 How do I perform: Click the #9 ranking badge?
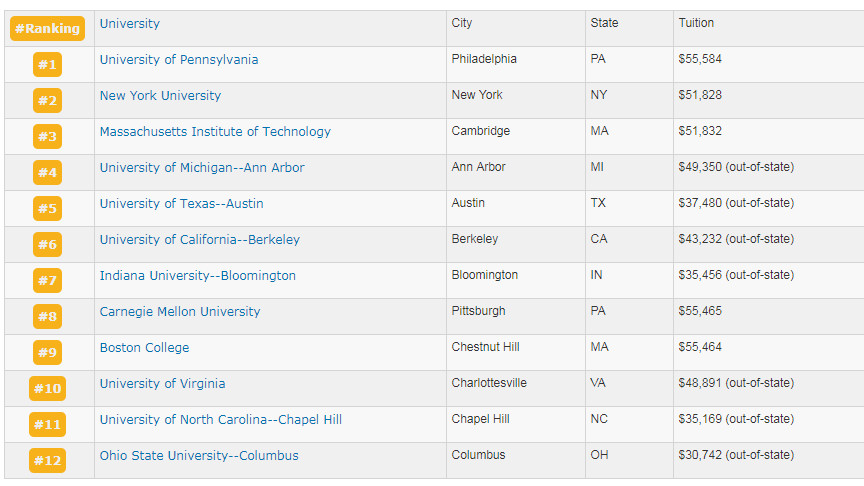[47, 353]
